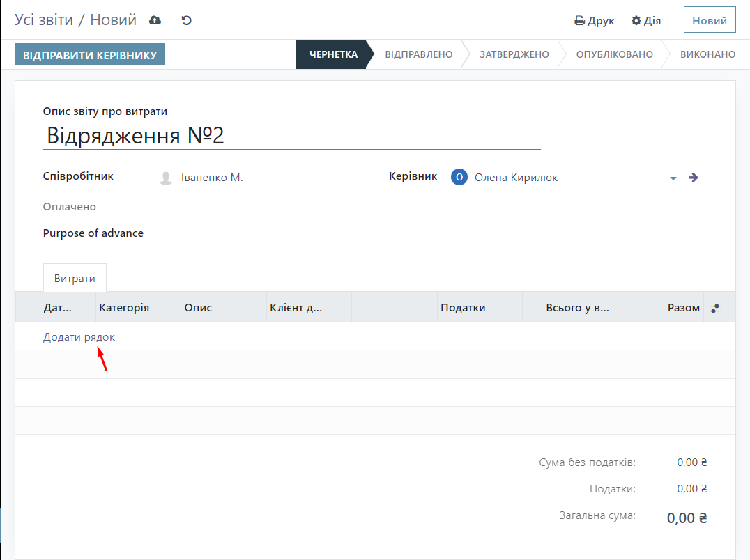Open the column settings sliders icon
This screenshot has height=560, width=750.
pyautogui.click(x=714, y=308)
